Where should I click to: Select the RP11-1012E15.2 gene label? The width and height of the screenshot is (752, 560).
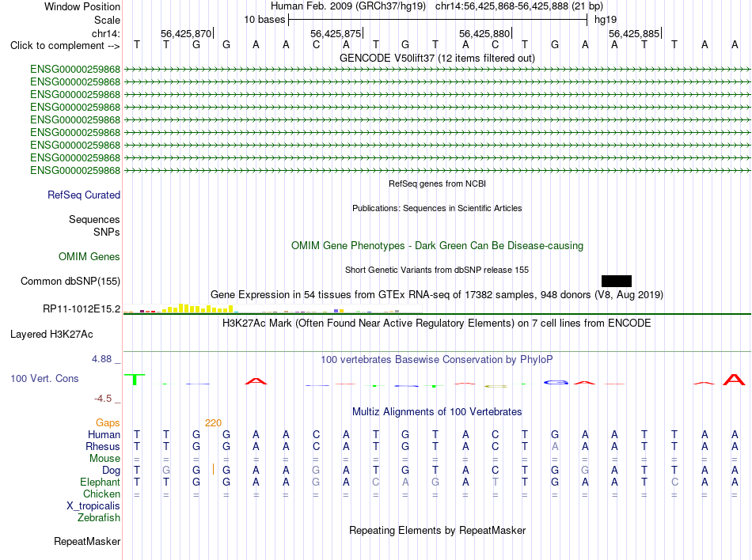click(x=81, y=309)
